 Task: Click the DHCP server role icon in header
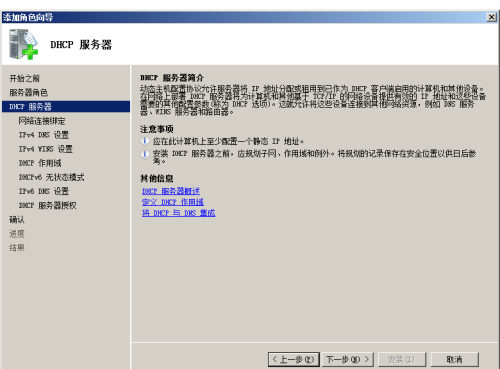tap(23, 45)
